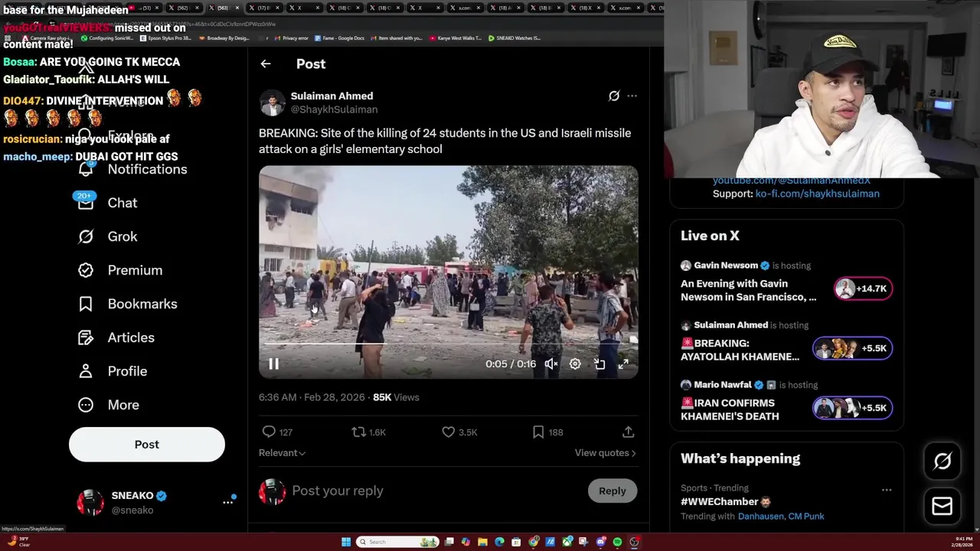Open Articles in the sidebar
Image resolution: width=980 pixels, height=551 pixels.
tap(116, 337)
